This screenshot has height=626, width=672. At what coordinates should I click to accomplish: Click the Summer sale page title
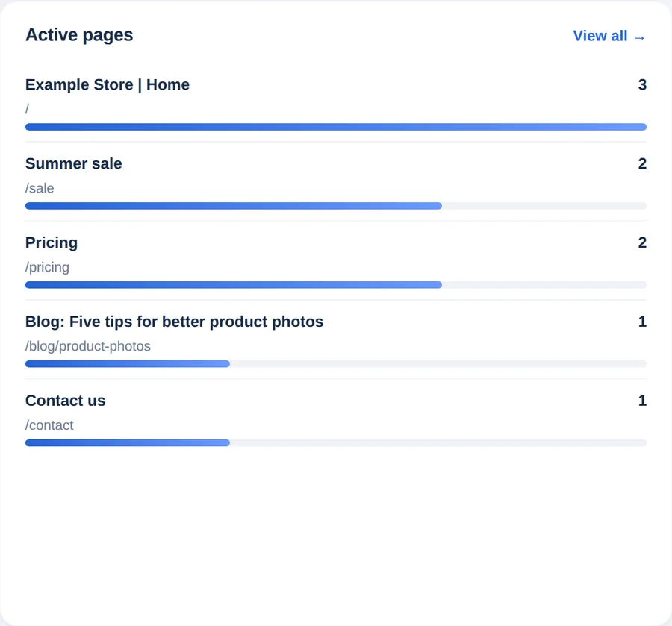tap(73, 163)
